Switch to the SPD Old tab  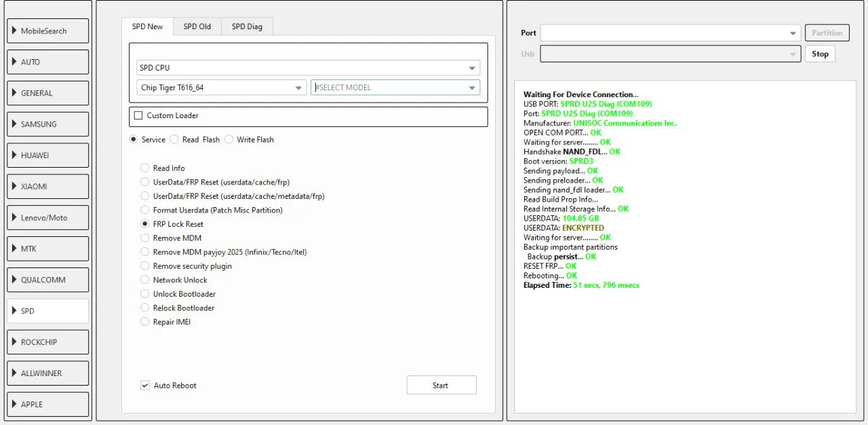197,26
